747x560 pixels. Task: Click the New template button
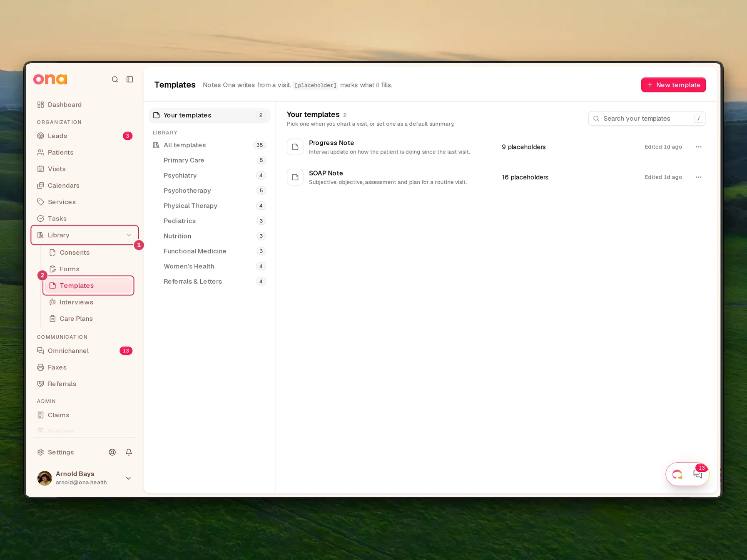[x=673, y=85]
